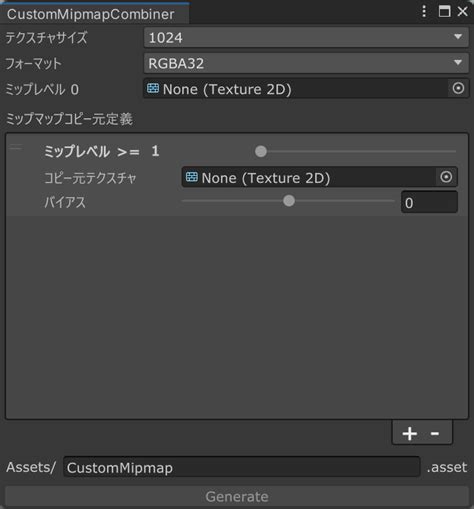This screenshot has height=509, width=474.
Task: Click the plus icon to add list entry
Action: [409, 433]
